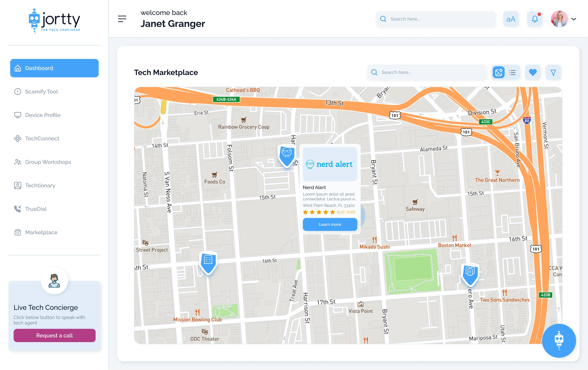Open the heart favorites filter
The image size is (588, 370).
pos(533,72)
